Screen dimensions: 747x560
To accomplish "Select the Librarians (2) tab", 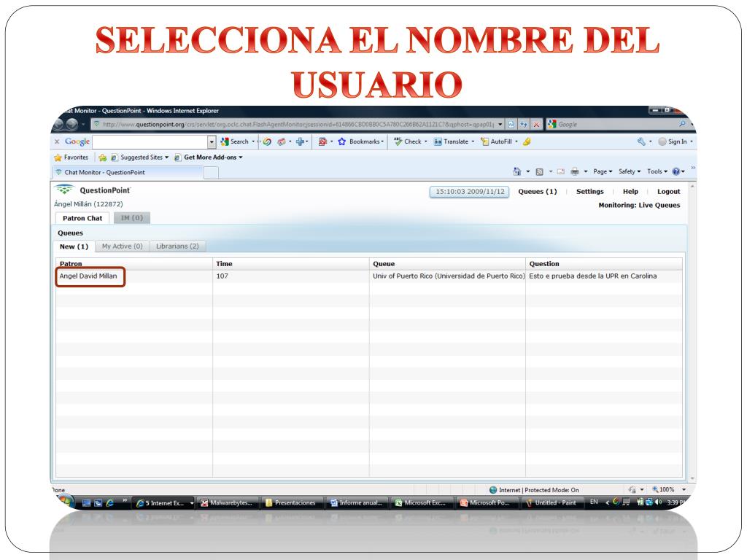I will tap(178, 246).
